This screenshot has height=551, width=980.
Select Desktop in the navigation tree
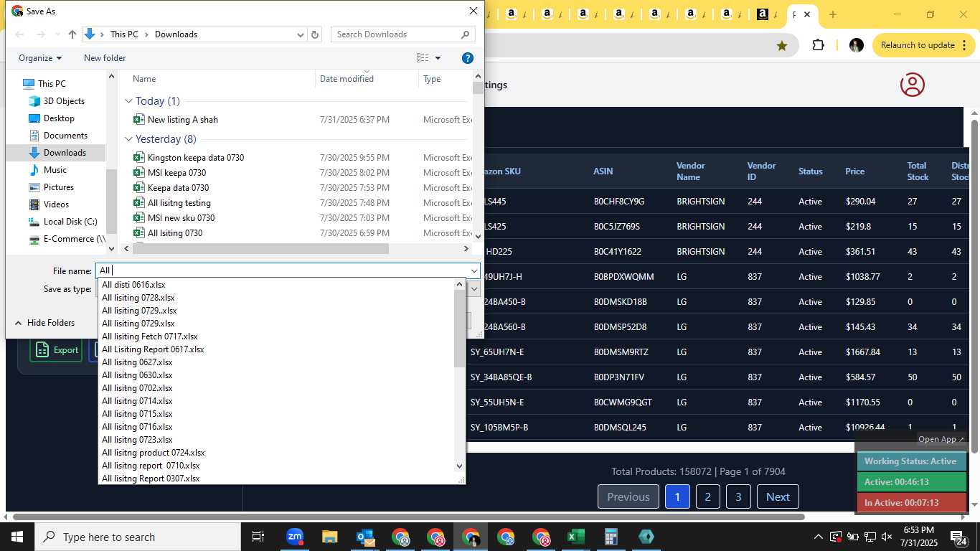[x=59, y=118]
